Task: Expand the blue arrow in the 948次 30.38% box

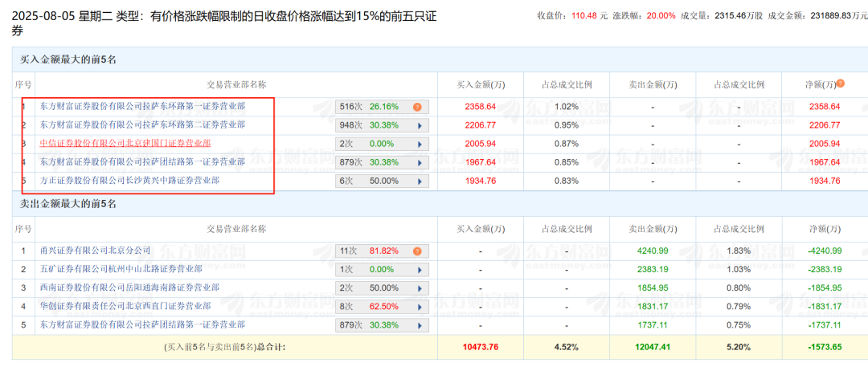Action: pyautogui.click(x=420, y=125)
